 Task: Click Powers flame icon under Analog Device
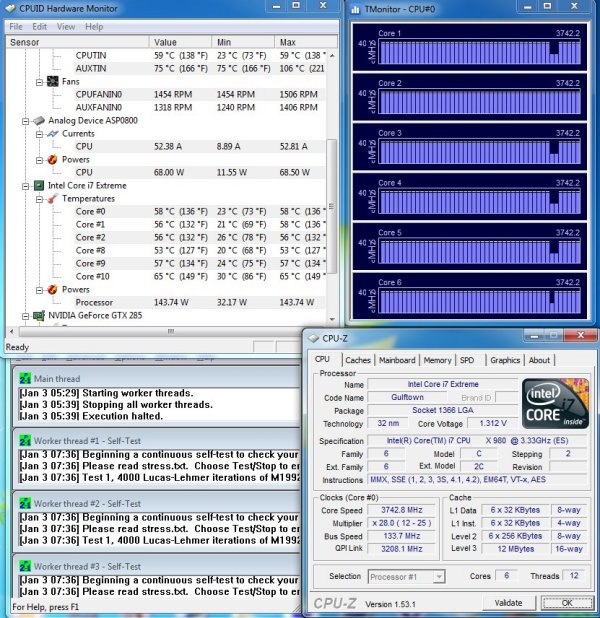point(52,160)
